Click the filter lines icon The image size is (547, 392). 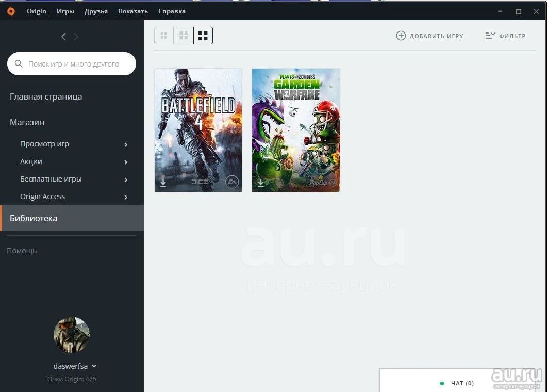pos(490,36)
